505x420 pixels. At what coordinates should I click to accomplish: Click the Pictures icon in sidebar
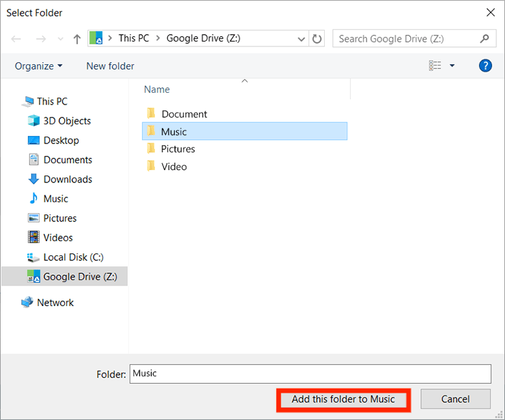tap(33, 219)
